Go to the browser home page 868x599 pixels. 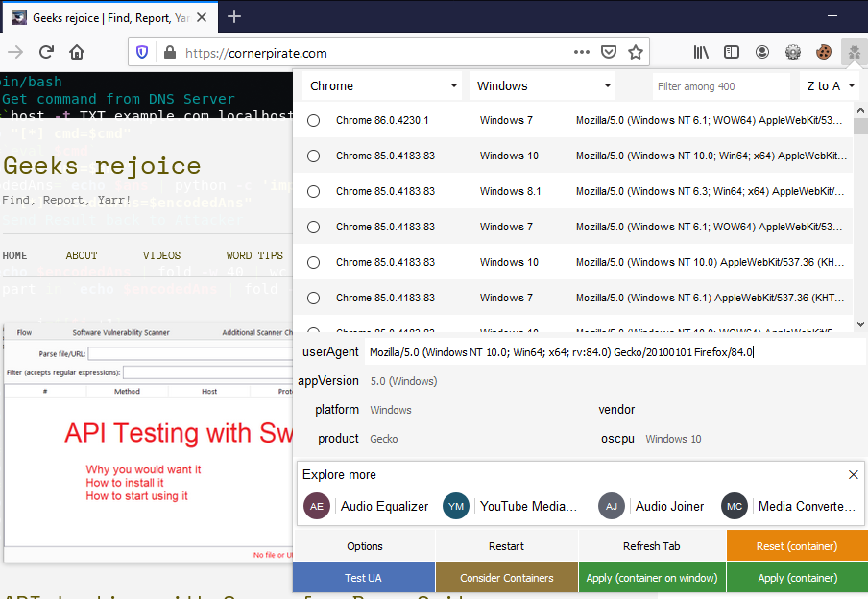point(77,52)
